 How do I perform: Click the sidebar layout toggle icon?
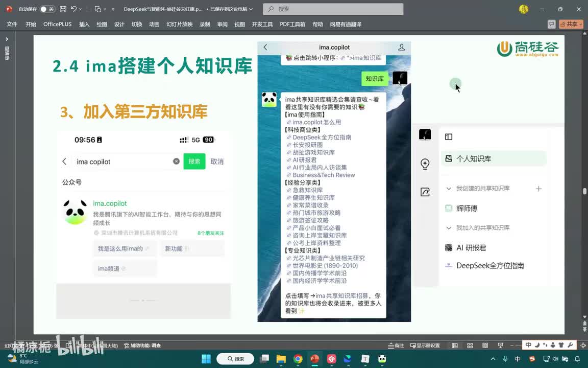click(449, 136)
